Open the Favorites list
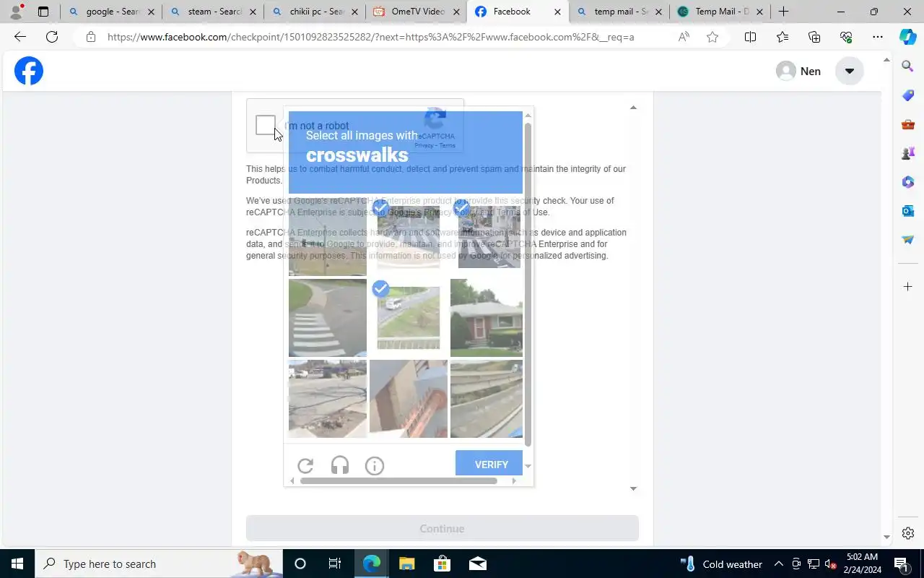This screenshot has width=924, height=578. point(783,37)
